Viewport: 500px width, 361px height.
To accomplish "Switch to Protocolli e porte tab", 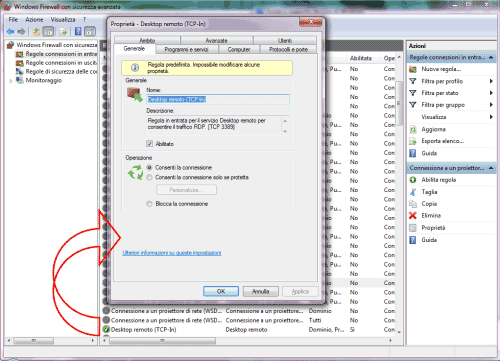I will (x=288, y=49).
